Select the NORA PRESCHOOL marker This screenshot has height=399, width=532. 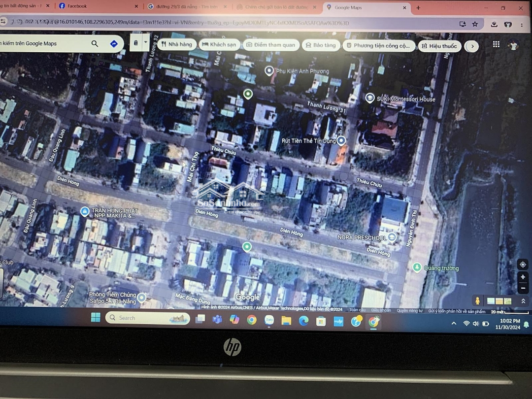392,237
